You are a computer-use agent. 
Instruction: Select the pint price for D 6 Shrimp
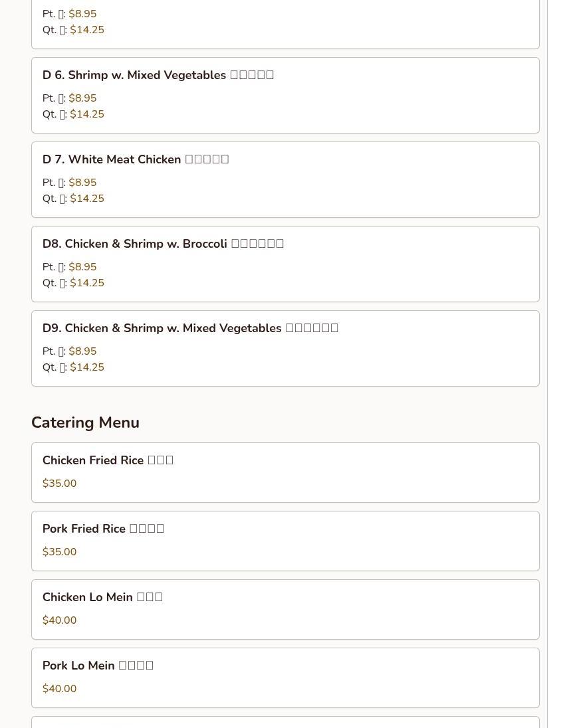point(82,98)
